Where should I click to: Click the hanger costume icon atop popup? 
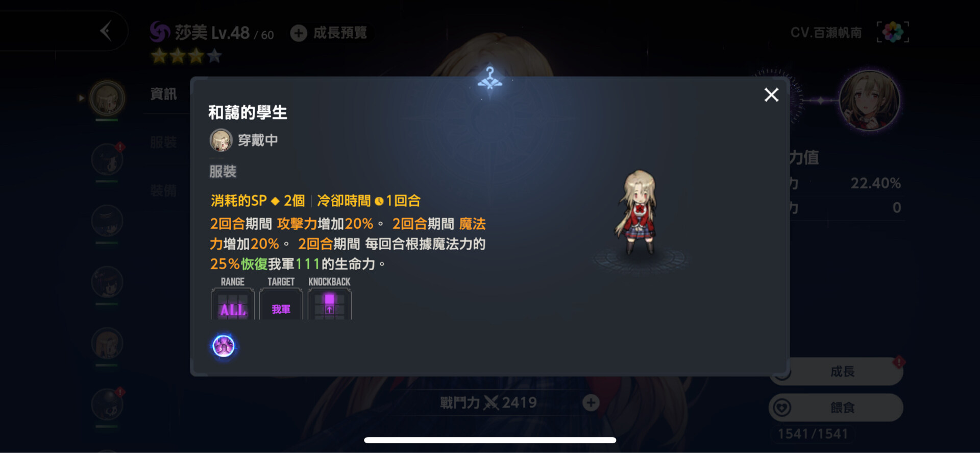(490, 78)
